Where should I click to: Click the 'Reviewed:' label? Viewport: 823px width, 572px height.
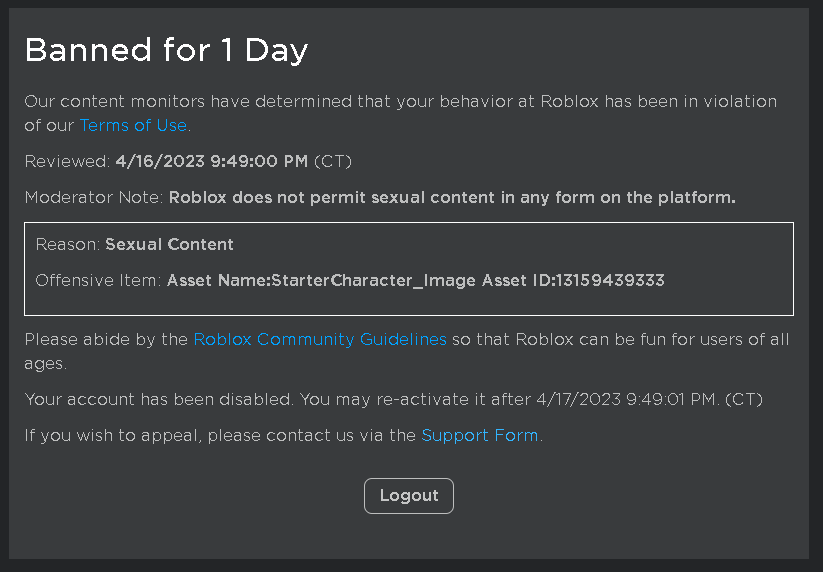tap(67, 161)
